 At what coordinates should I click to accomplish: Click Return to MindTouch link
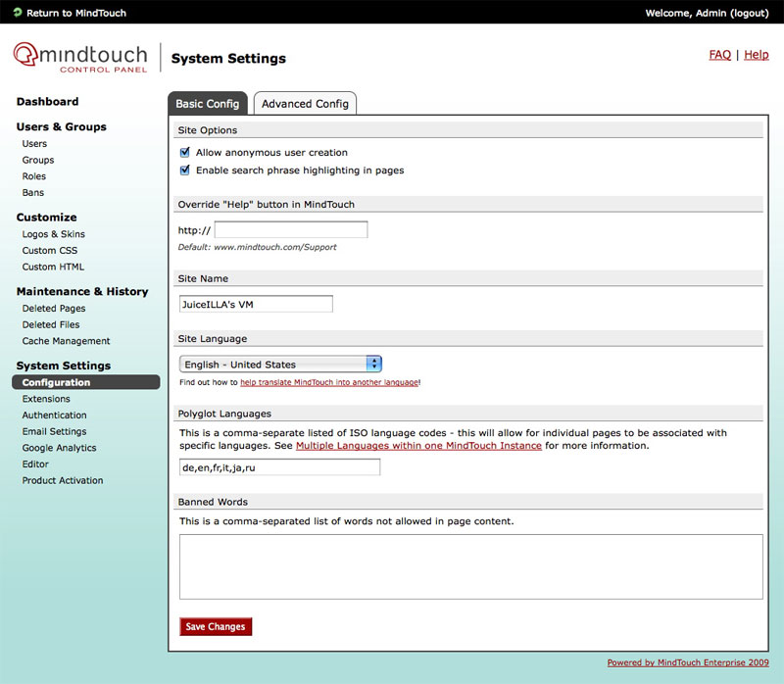click(76, 13)
